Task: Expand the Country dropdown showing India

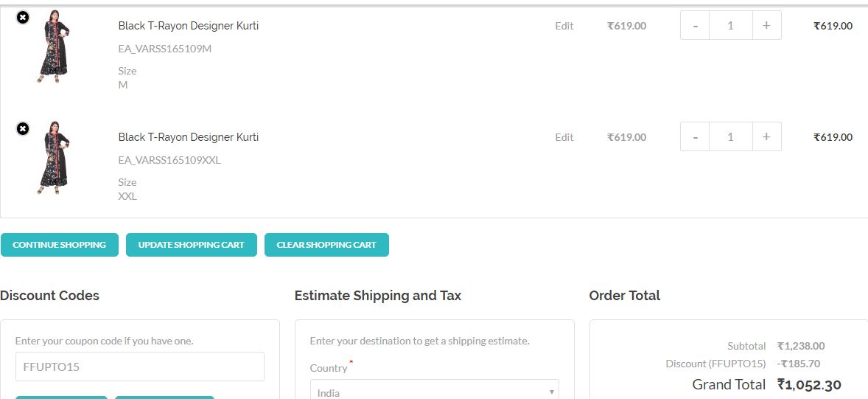Action: (x=434, y=392)
